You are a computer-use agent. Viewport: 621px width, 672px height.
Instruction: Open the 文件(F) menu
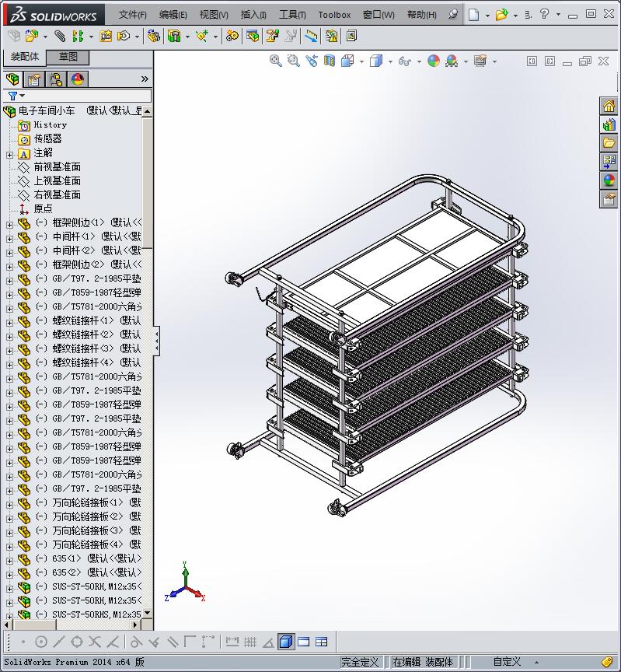pos(132,15)
